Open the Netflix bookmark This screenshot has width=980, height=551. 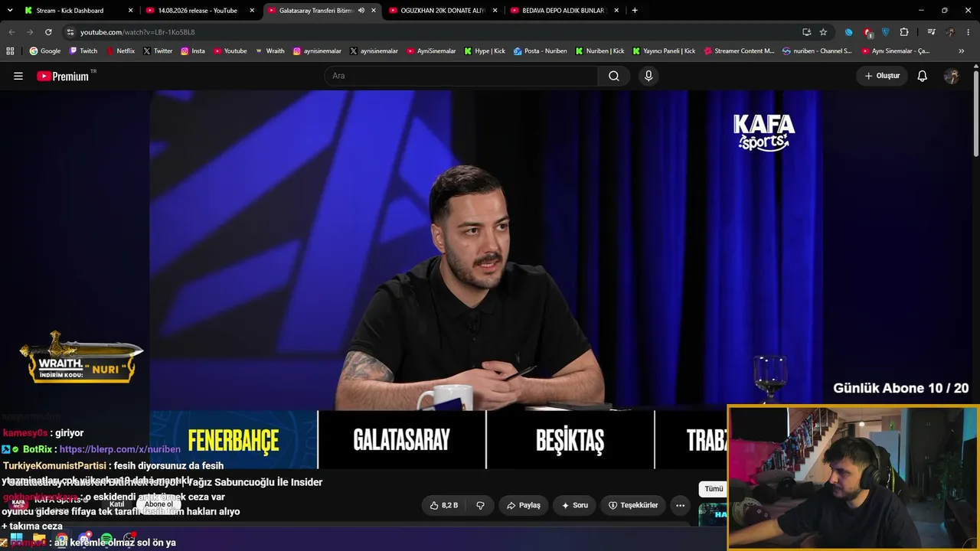tap(119, 51)
